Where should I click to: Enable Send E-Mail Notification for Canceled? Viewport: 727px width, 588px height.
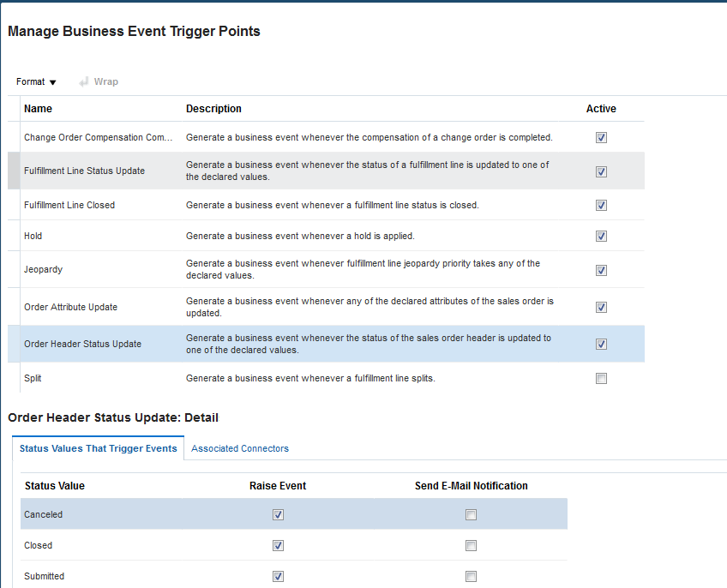(x=471, y=514)
